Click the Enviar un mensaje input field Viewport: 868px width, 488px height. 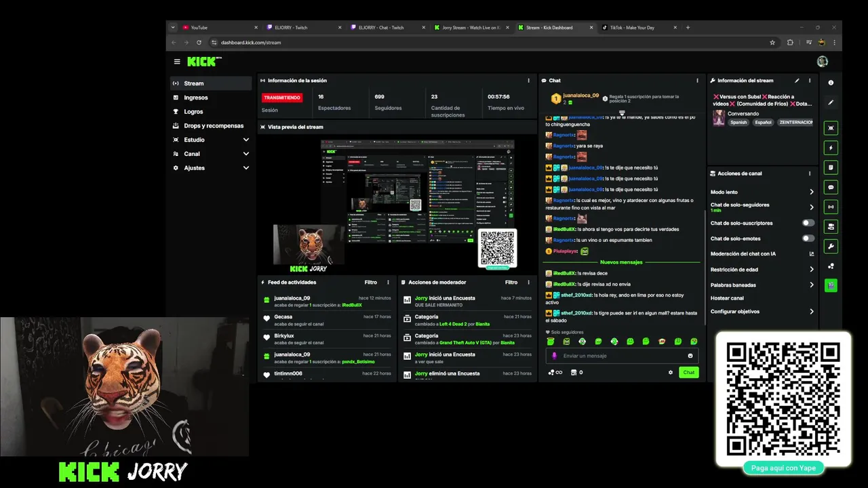coord(622,356)
